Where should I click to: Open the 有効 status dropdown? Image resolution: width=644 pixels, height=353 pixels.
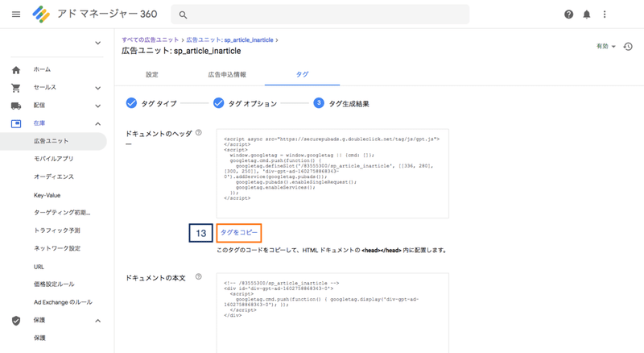tap(606, 47)
